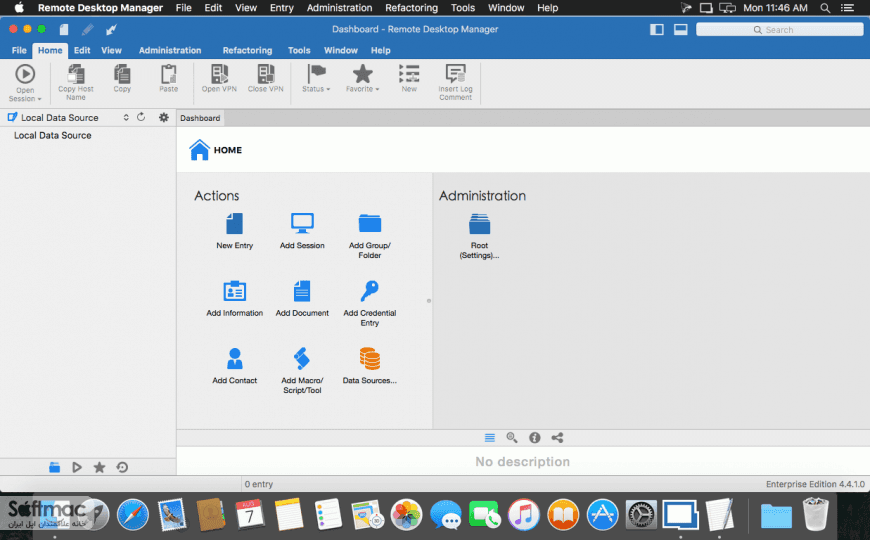870x540 pixels.
Task: Click the New Entry action
Action: (235, 231)
